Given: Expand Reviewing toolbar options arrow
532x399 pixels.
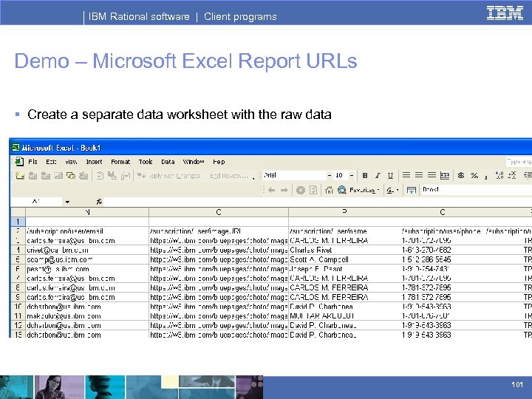Looking at the screenshot, I should coord(253,178).
